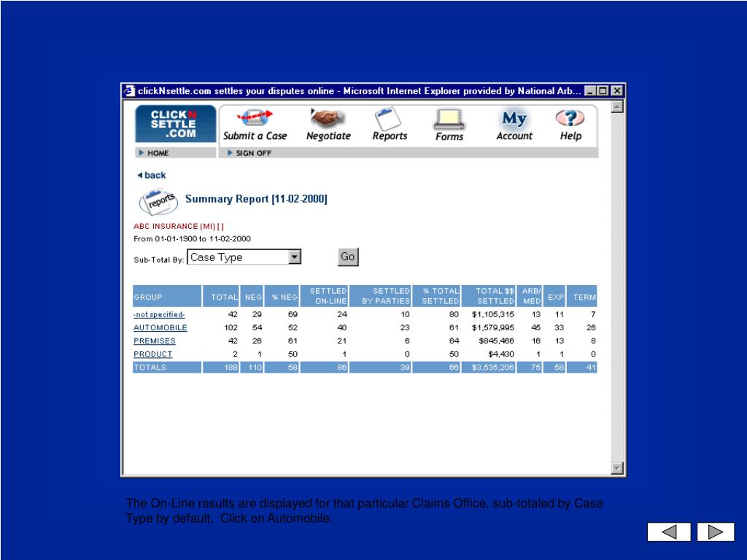Click the EXP column header

point(554,296)
